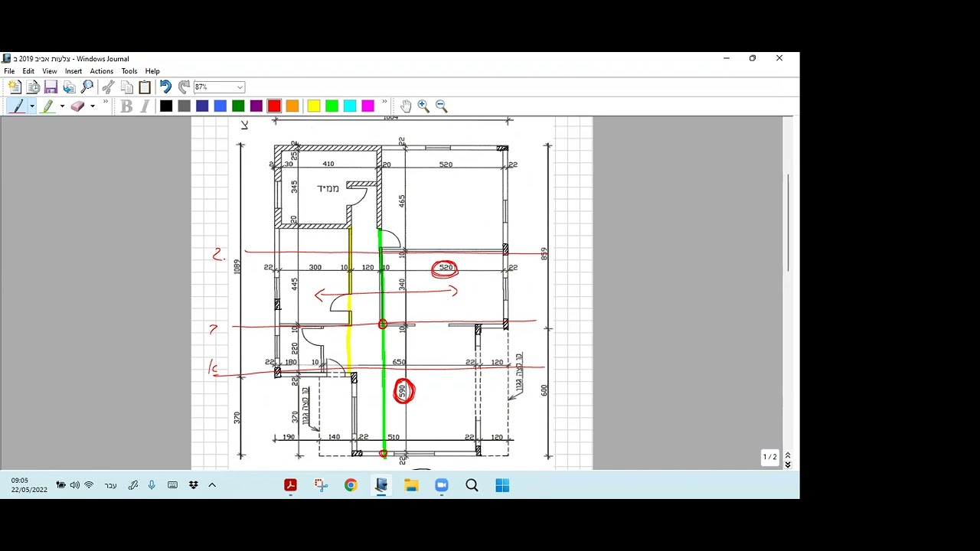Save the note using the floppy disk icon
Screen dimensions: 980x551
point(51,87)
